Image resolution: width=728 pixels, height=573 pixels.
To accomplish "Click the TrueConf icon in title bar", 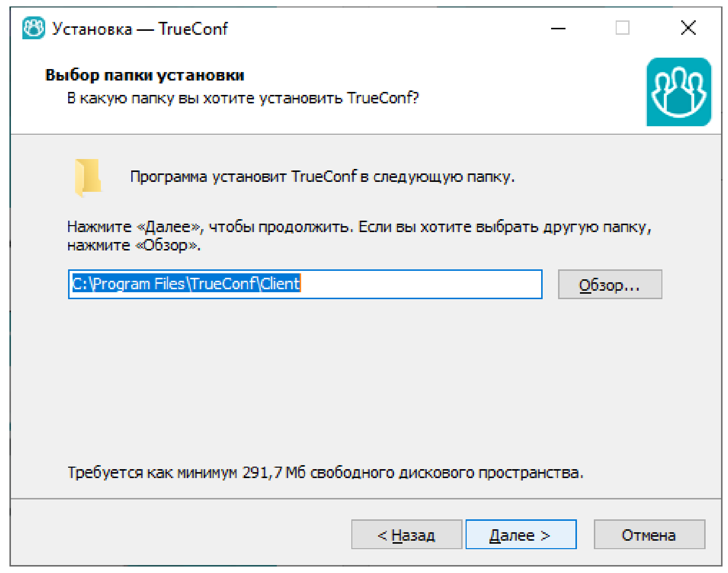I will [33, 28].
